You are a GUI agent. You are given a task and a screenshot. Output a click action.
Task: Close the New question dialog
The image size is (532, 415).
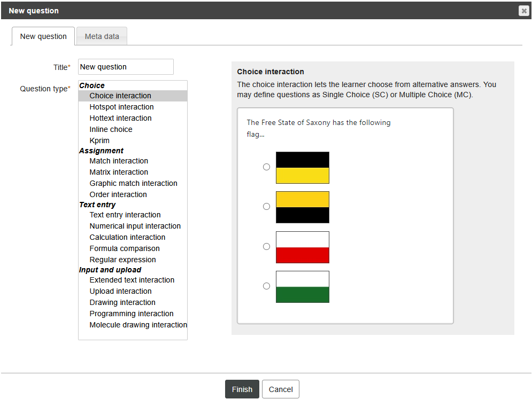(523, 11)
